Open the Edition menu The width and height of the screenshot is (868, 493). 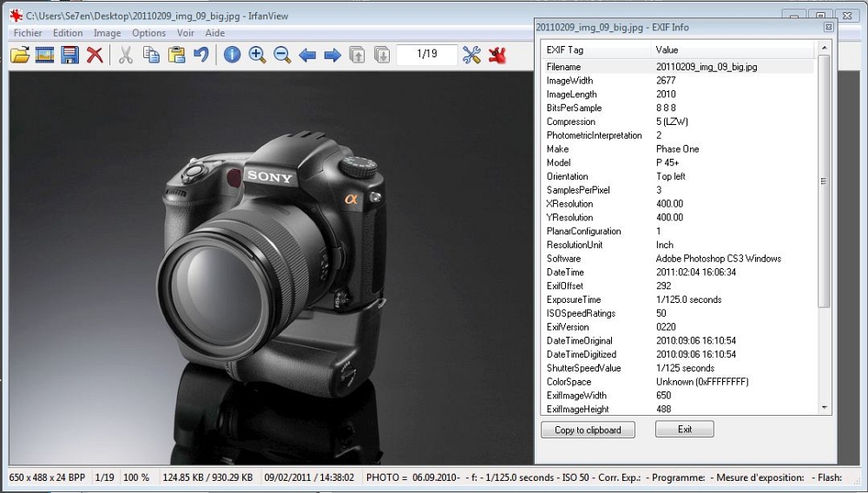pos(68,33)
